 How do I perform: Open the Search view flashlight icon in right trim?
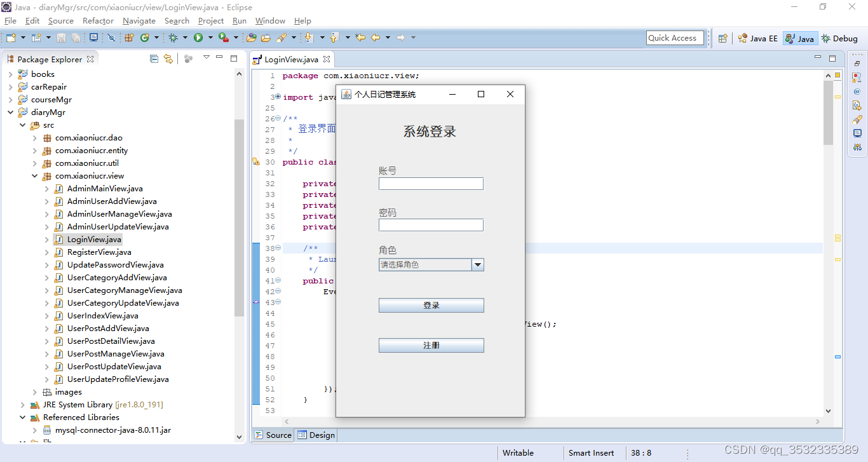[857, 119]
